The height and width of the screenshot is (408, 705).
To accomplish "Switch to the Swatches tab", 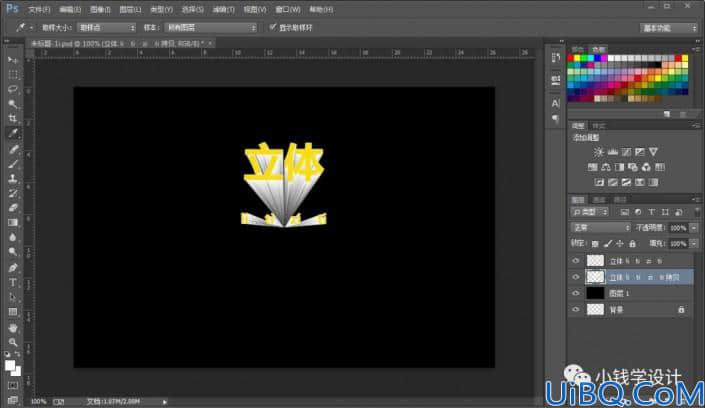I will point(598,49).
